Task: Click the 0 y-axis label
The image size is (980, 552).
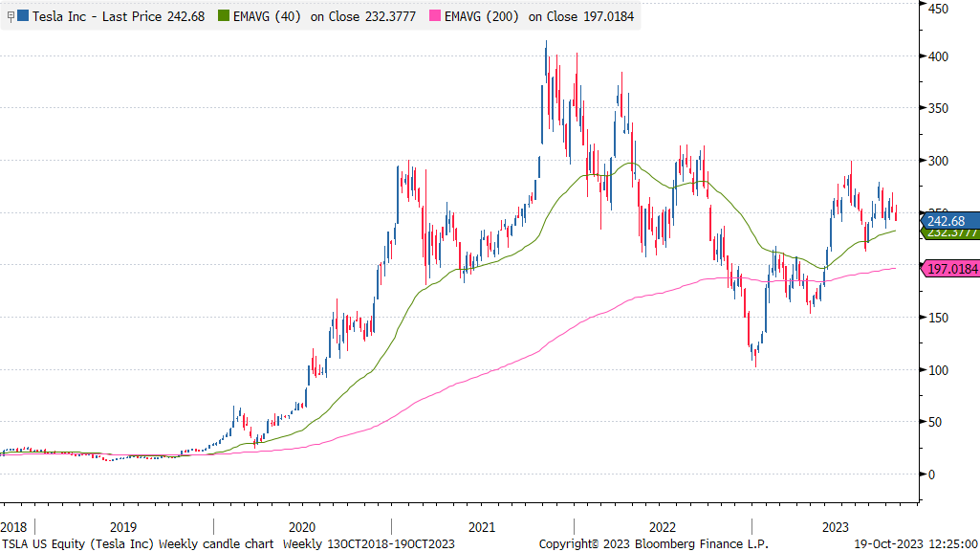Action: 932,475
